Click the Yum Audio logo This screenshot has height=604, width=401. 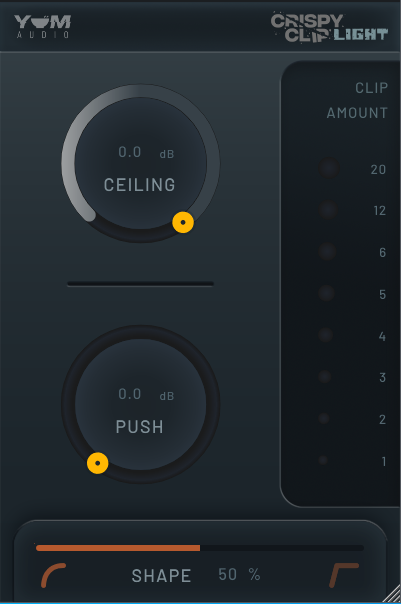[43, 26]
